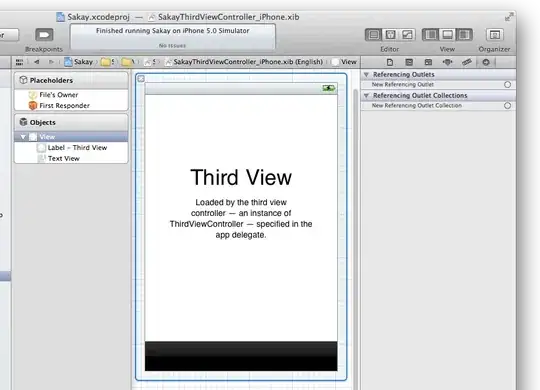Image resolution: width=540 pixels, height=390 pixels.
Task: Close the view canvas with corner box
Action: point(141,79)
